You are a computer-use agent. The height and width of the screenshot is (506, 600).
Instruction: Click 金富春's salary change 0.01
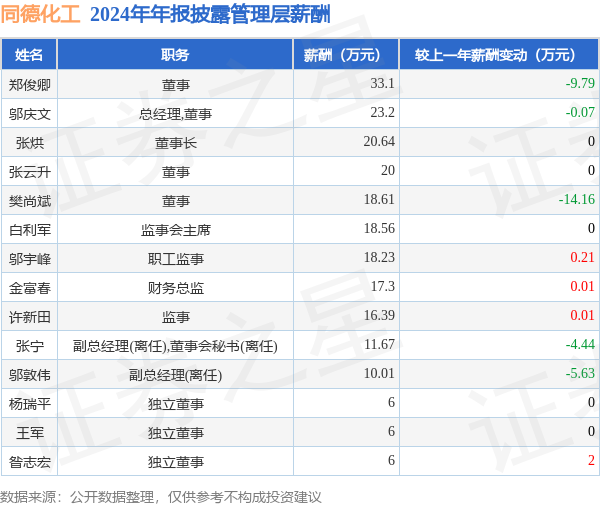click(x=582, y=286)
